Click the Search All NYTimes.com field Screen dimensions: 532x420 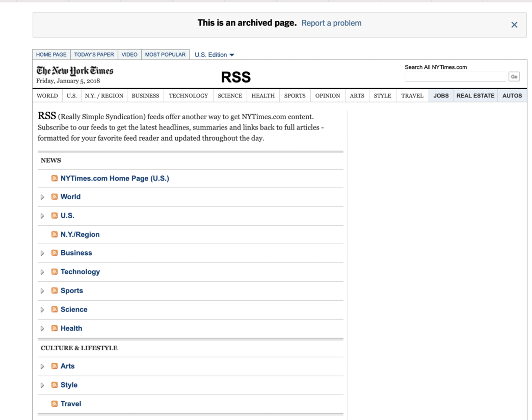455,76
